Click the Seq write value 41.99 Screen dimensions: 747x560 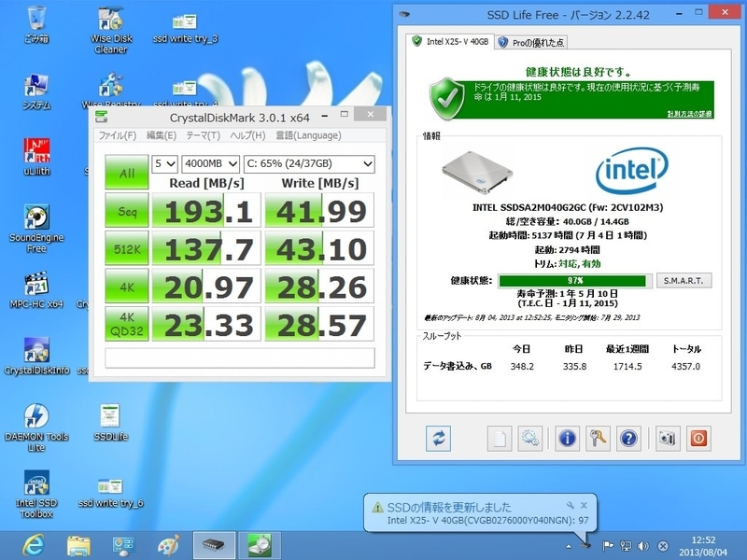pyautogui.click(x=319, y=210)
